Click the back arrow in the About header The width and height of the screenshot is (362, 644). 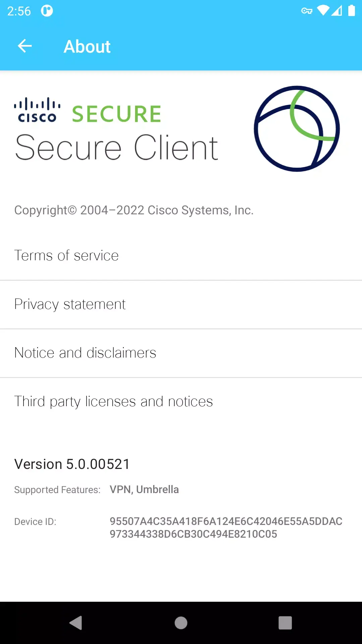tap(24, 46)
